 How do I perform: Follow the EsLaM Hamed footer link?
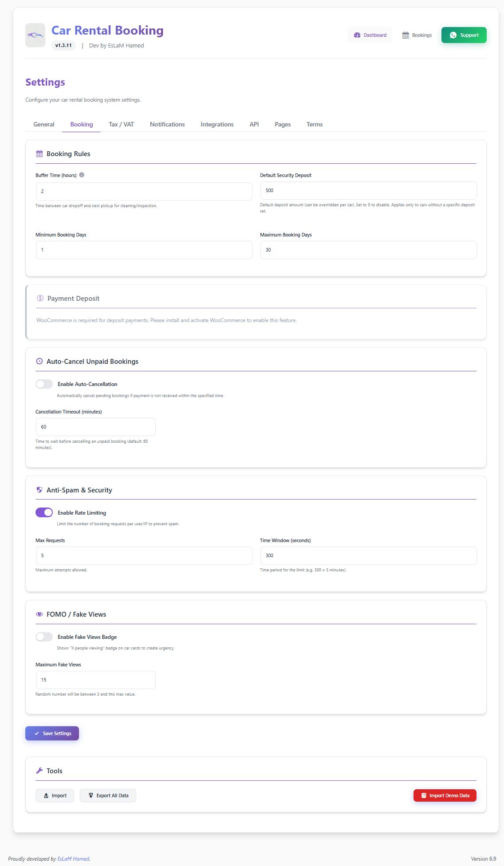click(x=73, y=858)
